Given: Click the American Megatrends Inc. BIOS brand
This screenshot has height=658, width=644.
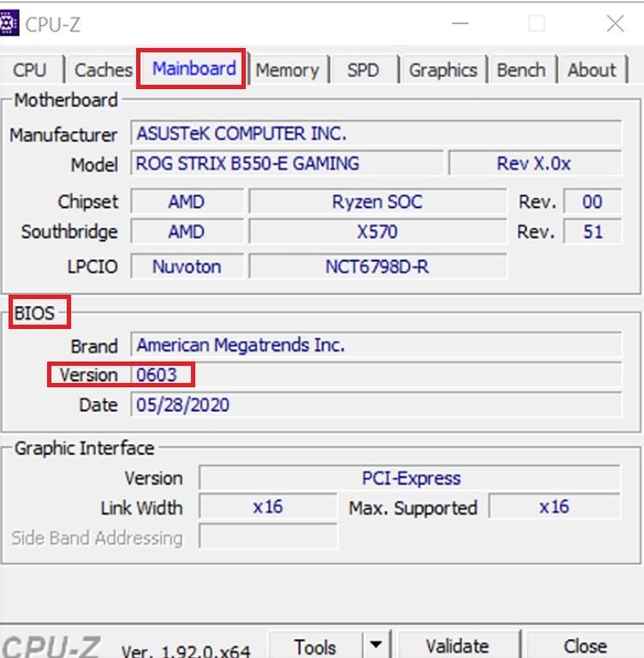Looking at the screenshot, I should (376, 345).
